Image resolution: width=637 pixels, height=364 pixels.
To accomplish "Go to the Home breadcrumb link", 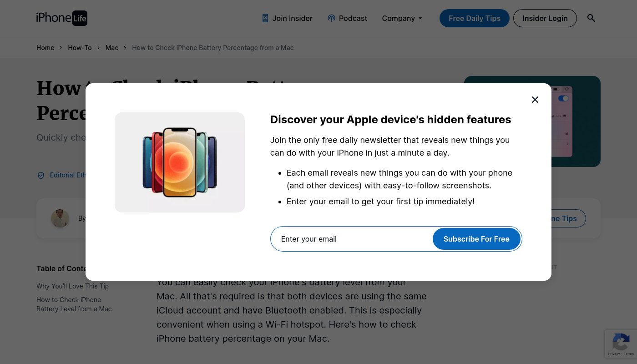I will [45, 48].
